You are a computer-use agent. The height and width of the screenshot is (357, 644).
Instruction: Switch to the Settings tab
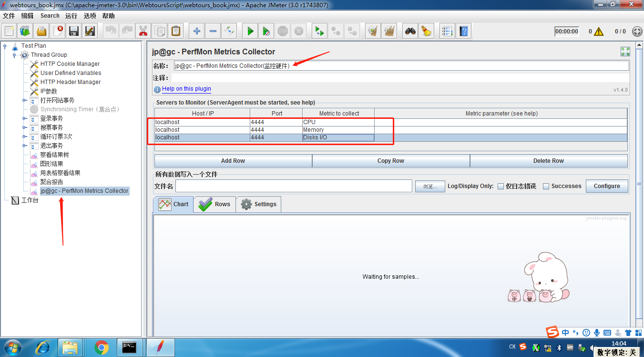click(x=258, y=204)
